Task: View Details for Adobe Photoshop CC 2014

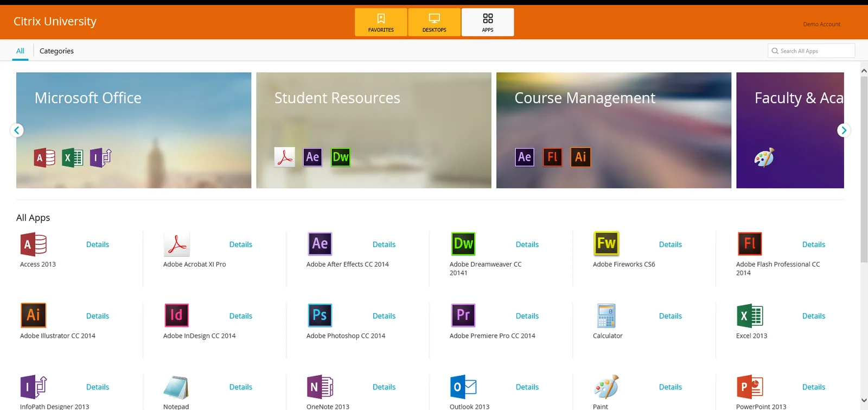Action: tap(384, 316)
